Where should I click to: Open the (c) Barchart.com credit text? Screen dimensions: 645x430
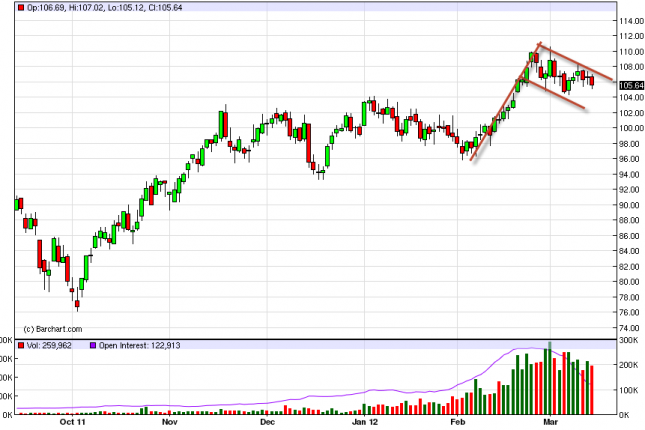click(53, 329)
